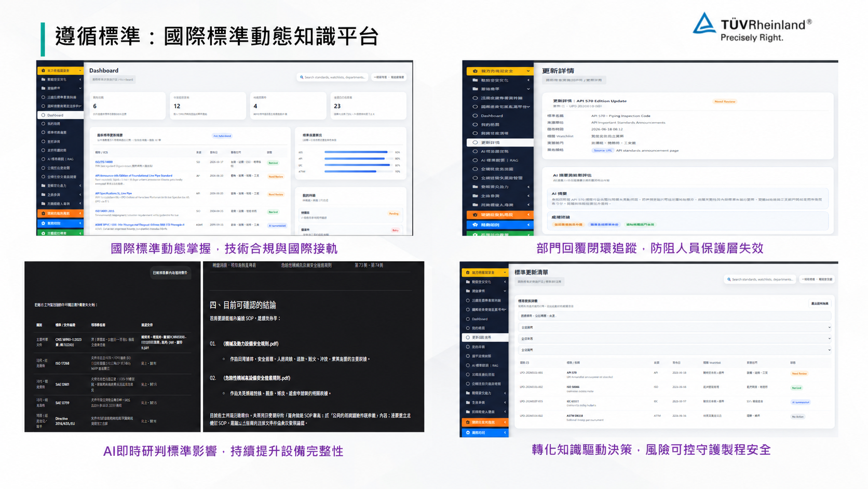Select the API 570 row in the standards update list
This screenshot has width=868, height=489.
[675, 374]
